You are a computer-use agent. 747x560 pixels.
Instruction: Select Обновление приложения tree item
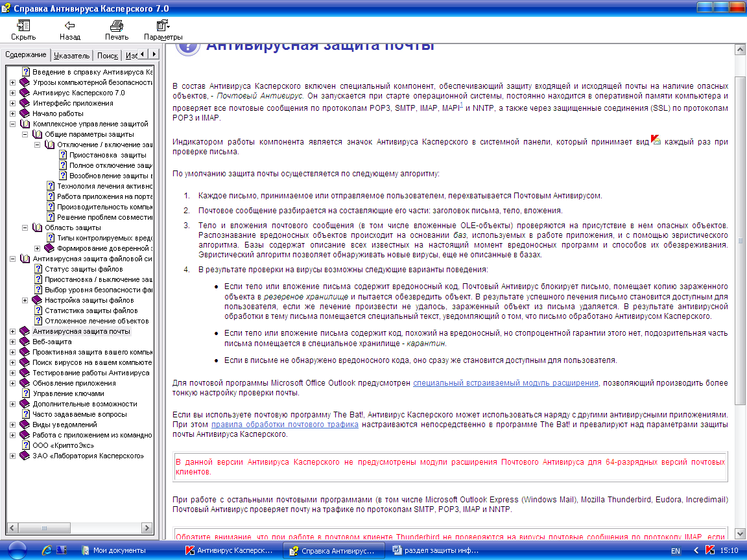coord(74,383)
